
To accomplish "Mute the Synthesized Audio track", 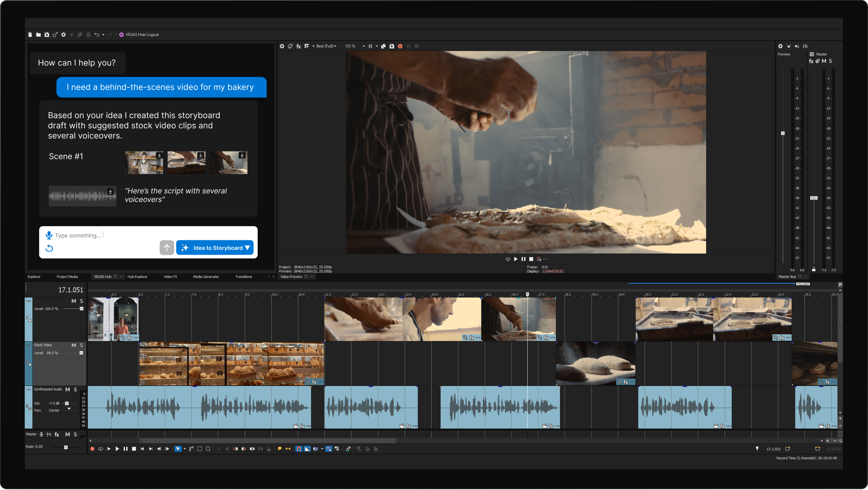I will point(68,389).
